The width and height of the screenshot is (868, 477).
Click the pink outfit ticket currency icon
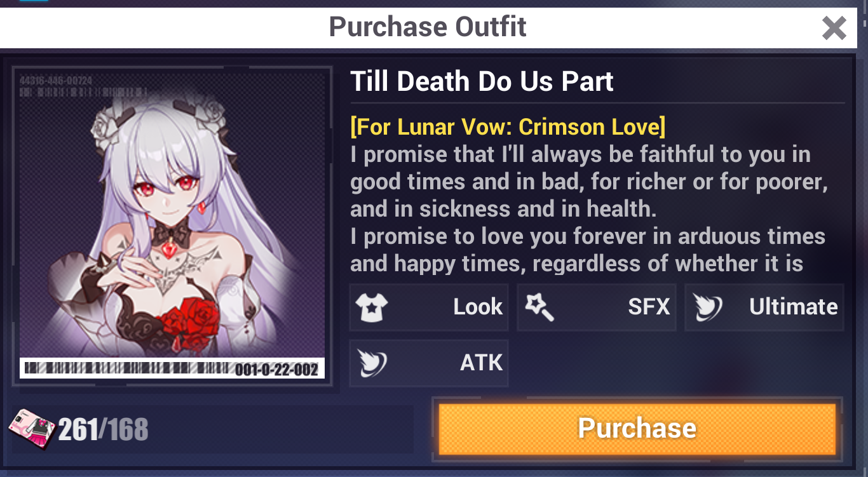click(x=32, y=429)
